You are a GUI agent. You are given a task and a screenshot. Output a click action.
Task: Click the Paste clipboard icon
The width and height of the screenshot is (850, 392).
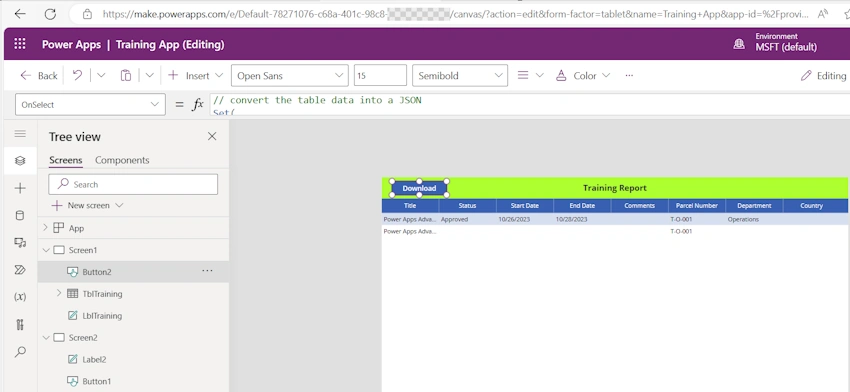pyautogui.click(x=126, y=76)
